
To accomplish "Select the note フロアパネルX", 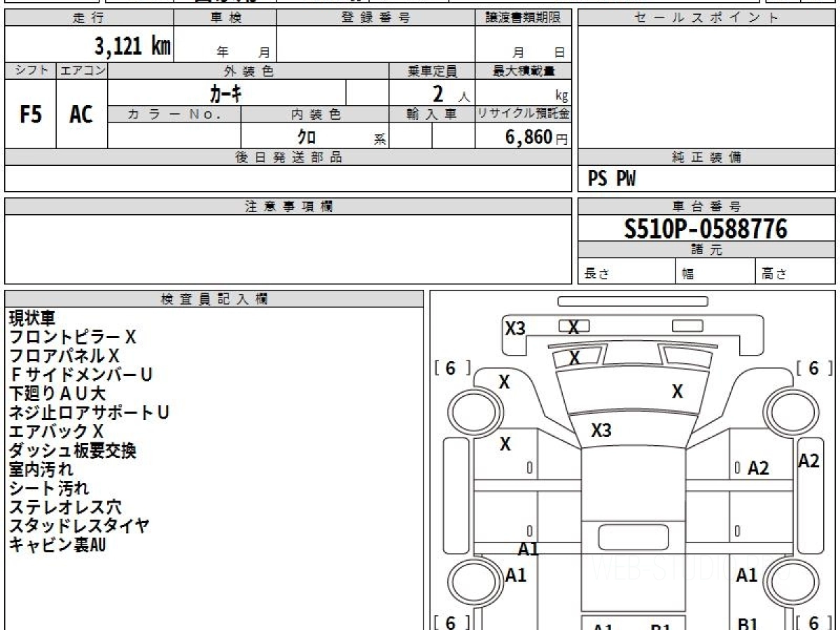I will (x=64, y=356).
